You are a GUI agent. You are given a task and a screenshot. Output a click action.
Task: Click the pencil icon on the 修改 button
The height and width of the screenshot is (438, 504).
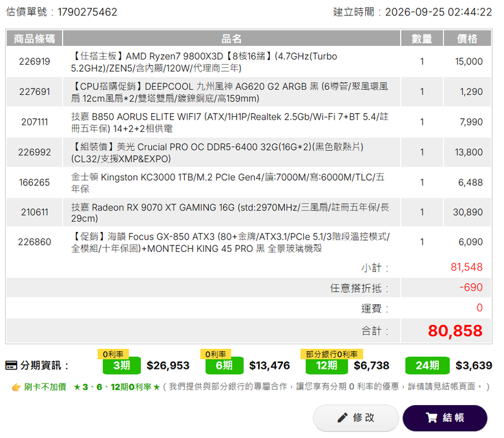pyautogui.click(x=342, y=417)
